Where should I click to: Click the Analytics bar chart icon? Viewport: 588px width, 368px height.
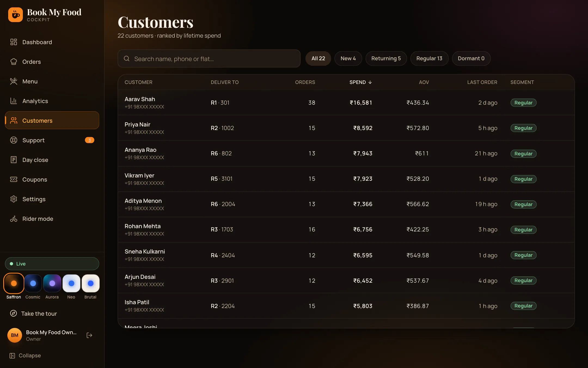tap(14, 101)
